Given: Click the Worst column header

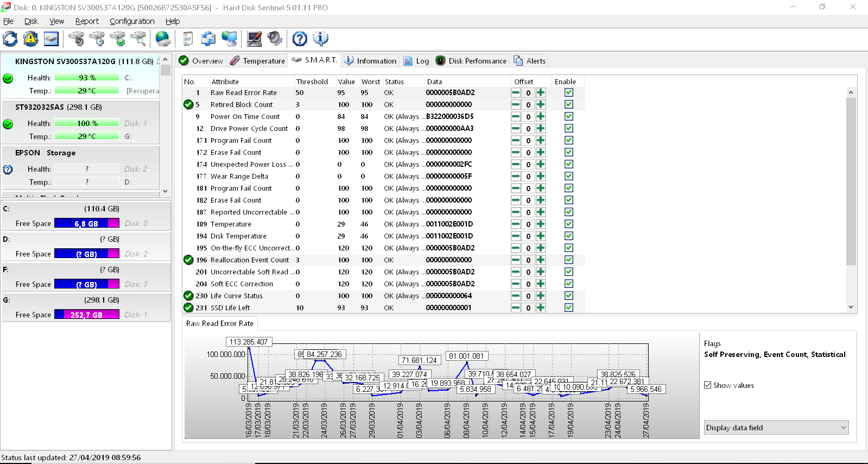Looking at the screenshot, I should (x=371, y=81).
